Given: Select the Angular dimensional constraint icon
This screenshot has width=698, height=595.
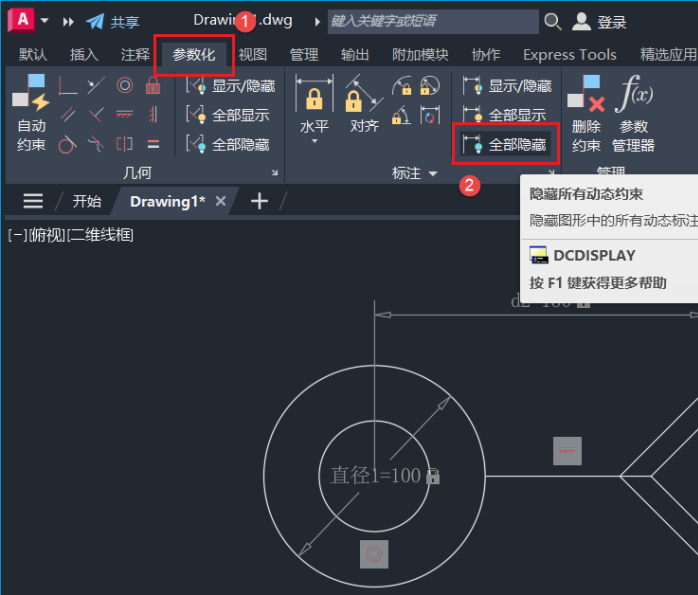Looking at the screenshot, I should 402,115.
